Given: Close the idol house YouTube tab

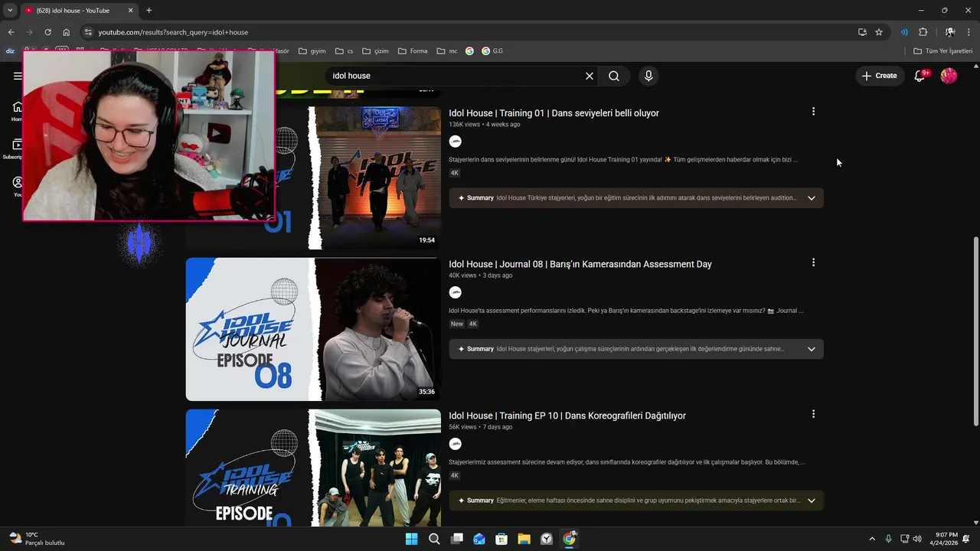Looking at the screenshot, I should [x=130, y=10].
